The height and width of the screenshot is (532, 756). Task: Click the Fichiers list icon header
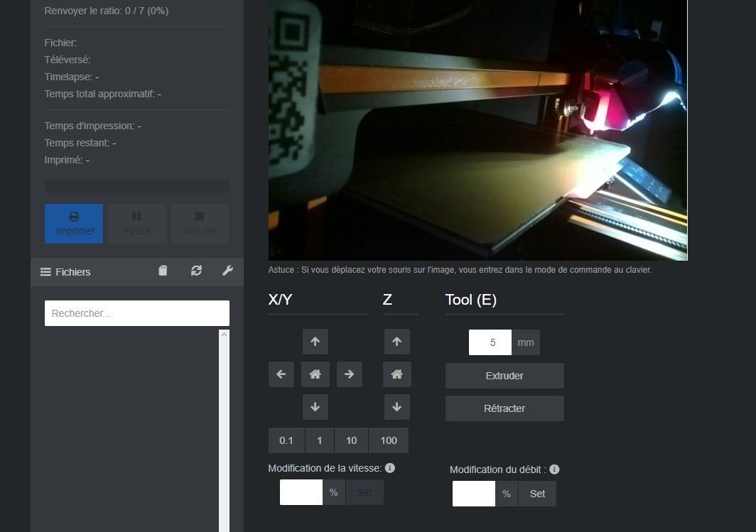45,272
